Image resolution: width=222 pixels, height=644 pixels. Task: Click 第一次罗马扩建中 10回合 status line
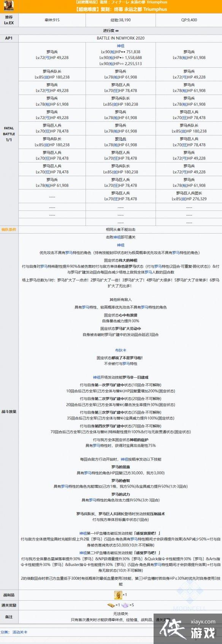(x=121, y=385)
